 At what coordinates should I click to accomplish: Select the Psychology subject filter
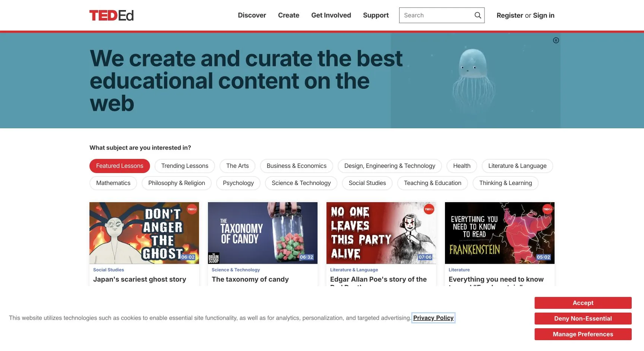238,183
